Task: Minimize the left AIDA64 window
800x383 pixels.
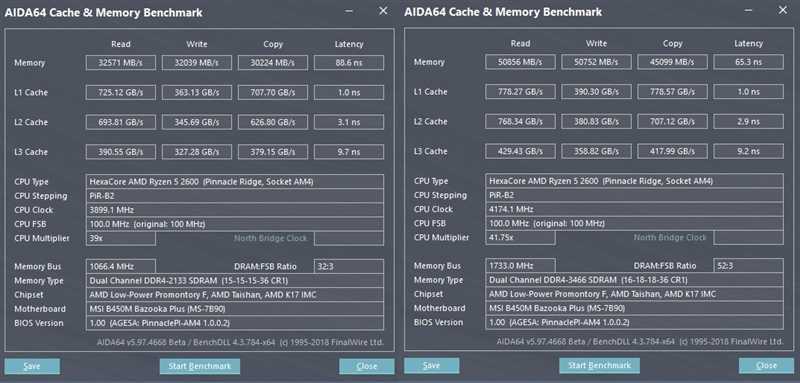Action: (x=349, y=11)
